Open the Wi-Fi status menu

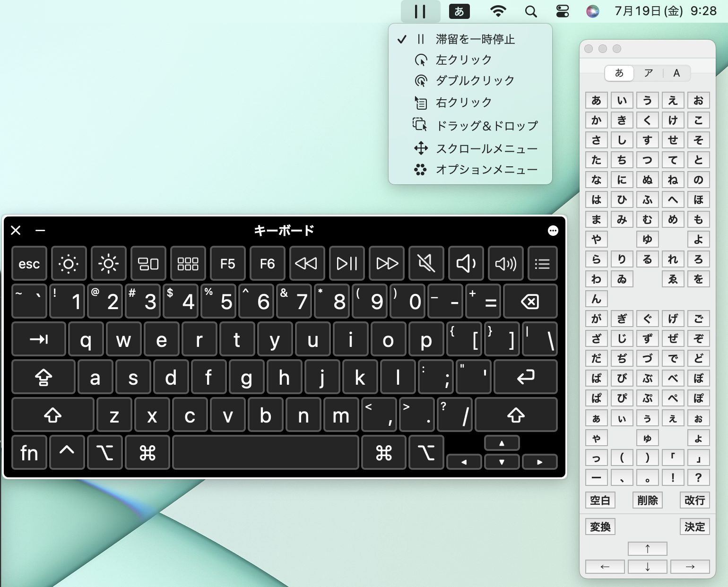(x=498, y=11)
